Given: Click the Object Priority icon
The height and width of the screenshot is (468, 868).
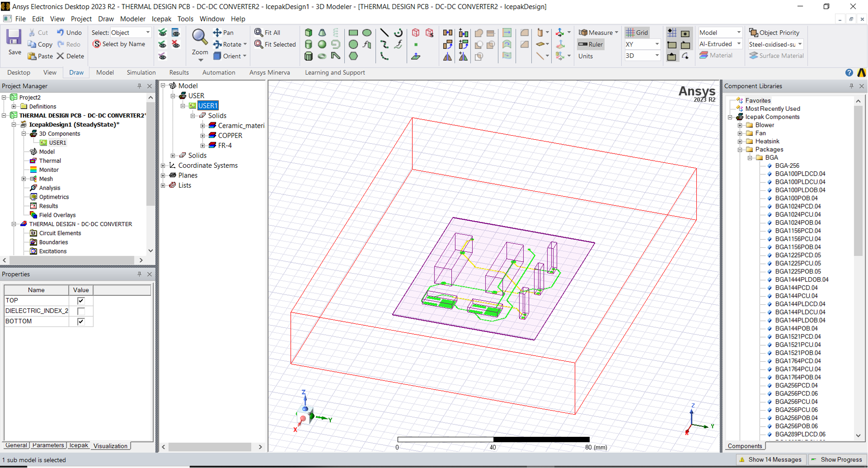Looking at the screenshot, I should coord(753,32).
